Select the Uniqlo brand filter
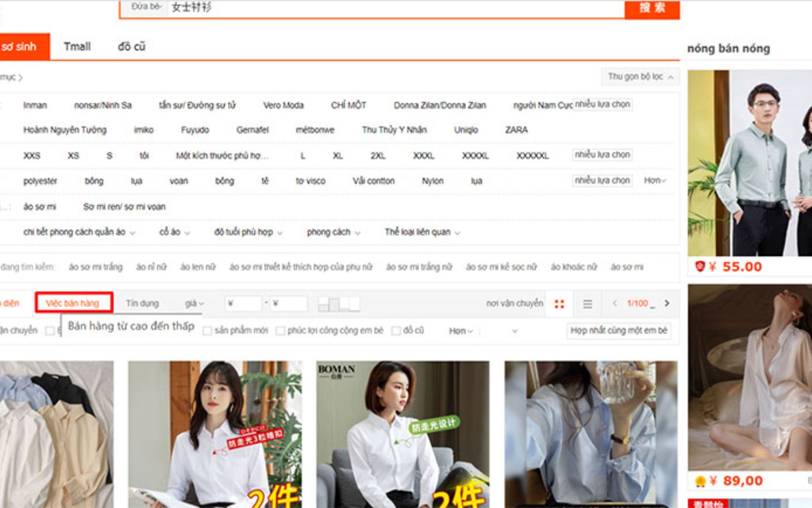 coord(466,130)
